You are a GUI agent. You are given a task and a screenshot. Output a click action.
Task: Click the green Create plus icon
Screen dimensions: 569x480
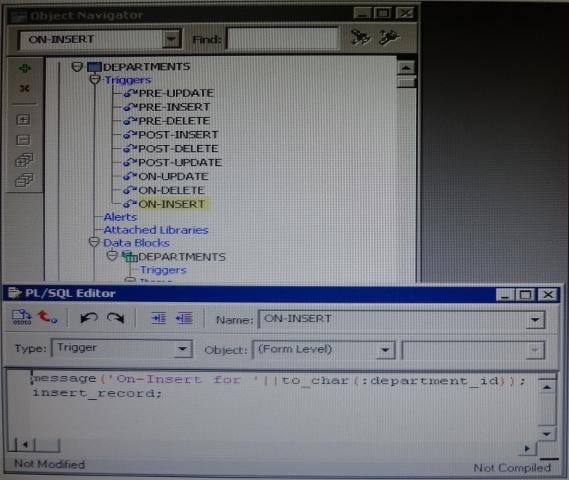pos(24,68)
